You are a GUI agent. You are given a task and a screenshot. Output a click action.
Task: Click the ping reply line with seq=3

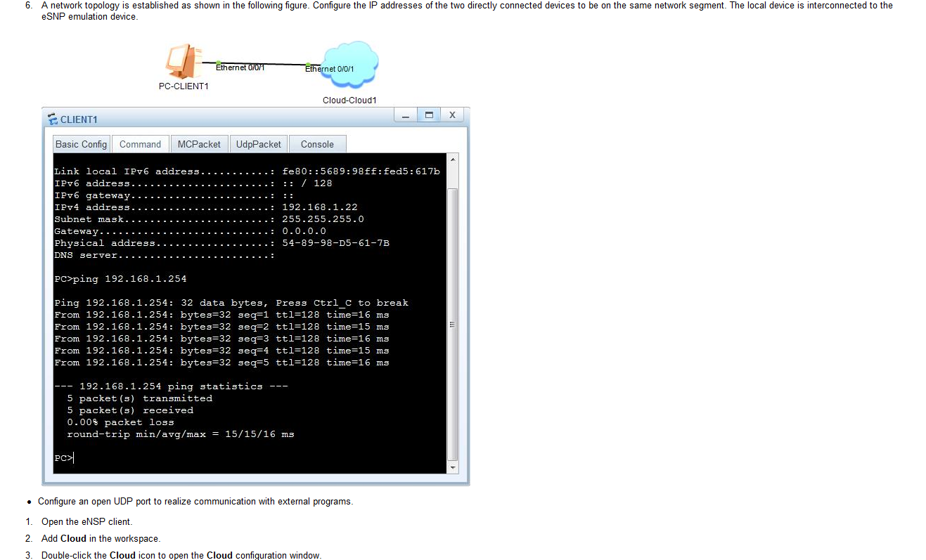(x=221, y=339)
